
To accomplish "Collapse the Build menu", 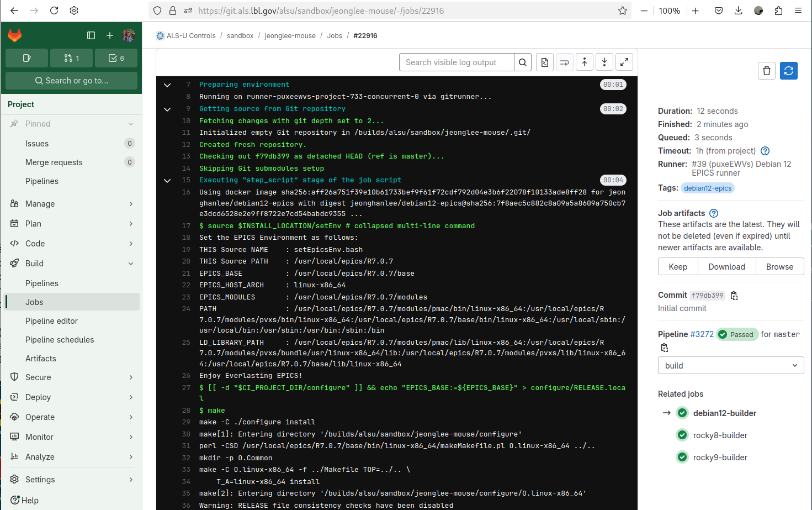I will 72,264.
